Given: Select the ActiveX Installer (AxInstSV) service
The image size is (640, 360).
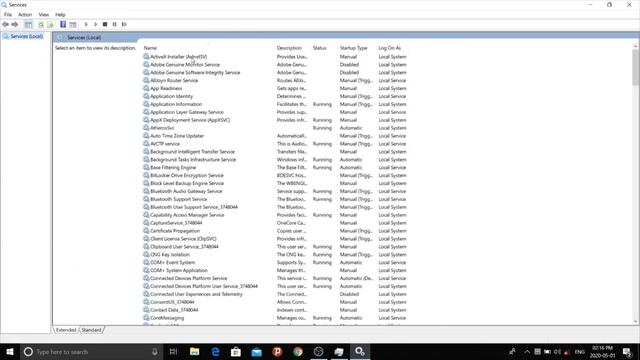Looking at the screenshot, I should tap(178, 57).
